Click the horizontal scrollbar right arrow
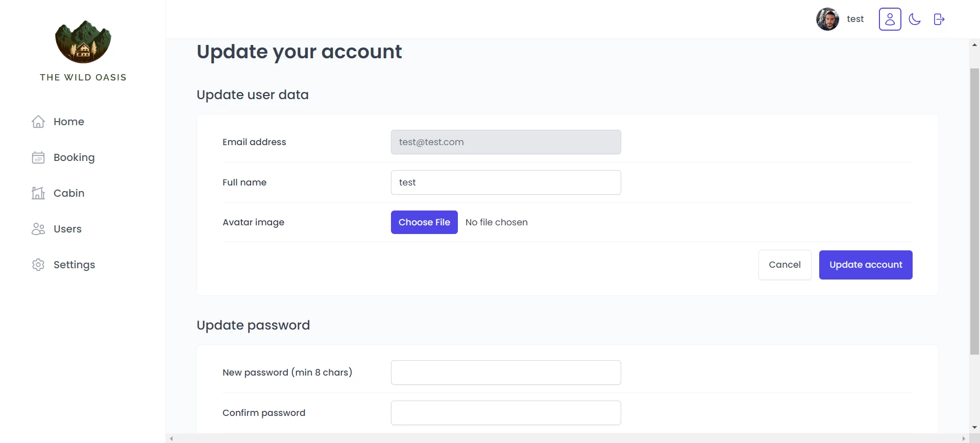The height and width of the screenshot is (443, 980). tap(964, 438)
